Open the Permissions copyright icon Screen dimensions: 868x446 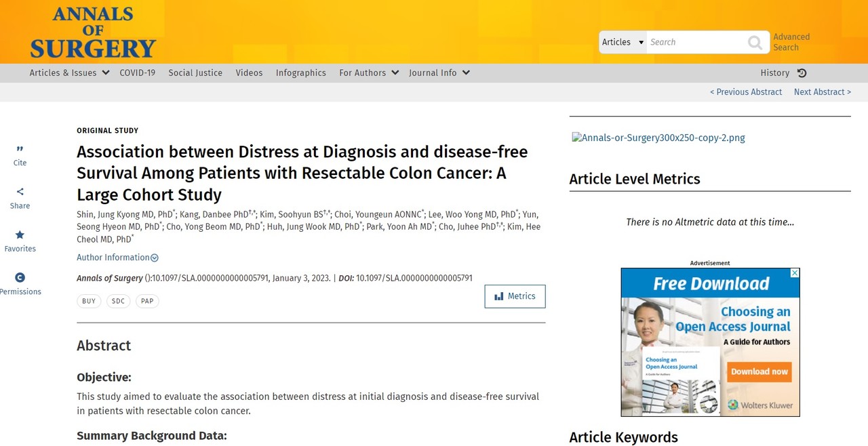click(x=20, y=278)
